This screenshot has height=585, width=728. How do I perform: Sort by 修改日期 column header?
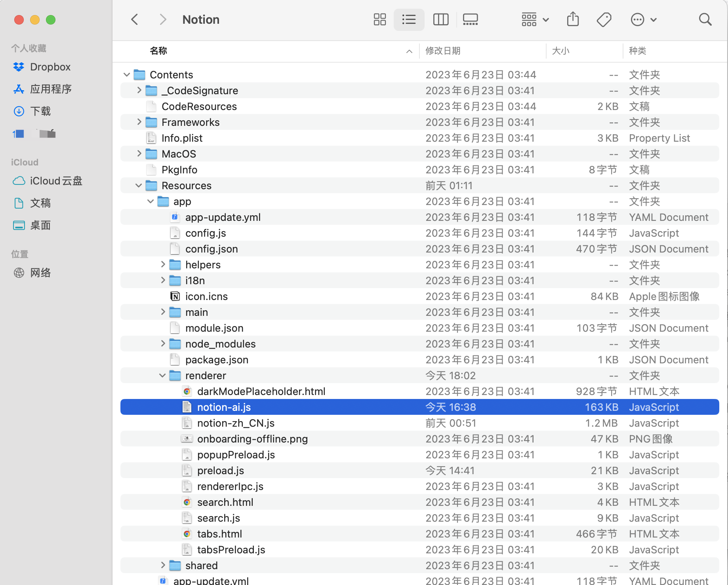(x=443, y=51)
